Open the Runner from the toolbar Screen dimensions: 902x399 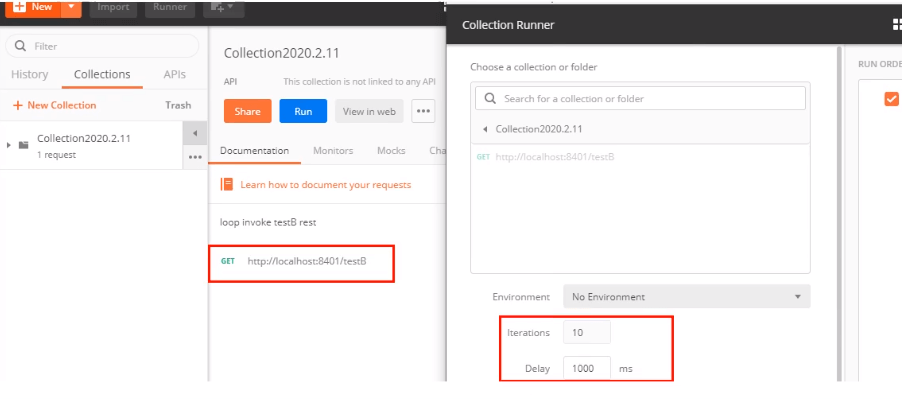170,8
